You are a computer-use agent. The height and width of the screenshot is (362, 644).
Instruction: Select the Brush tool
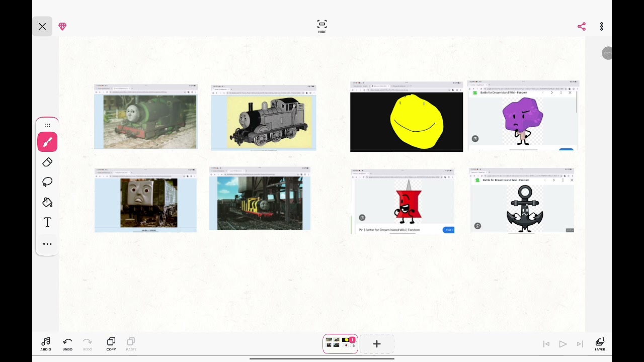coord(47,142)
